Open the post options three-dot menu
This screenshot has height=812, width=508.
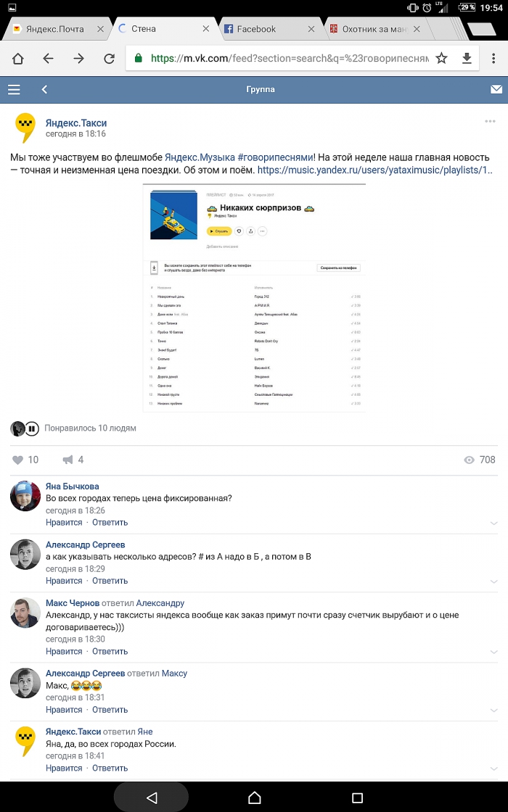[490, 121]
